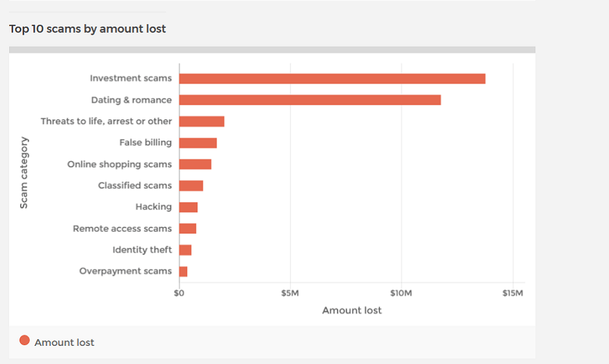Click the $5M axis tick label
609x364 pixels.
[x=290, y=293]
